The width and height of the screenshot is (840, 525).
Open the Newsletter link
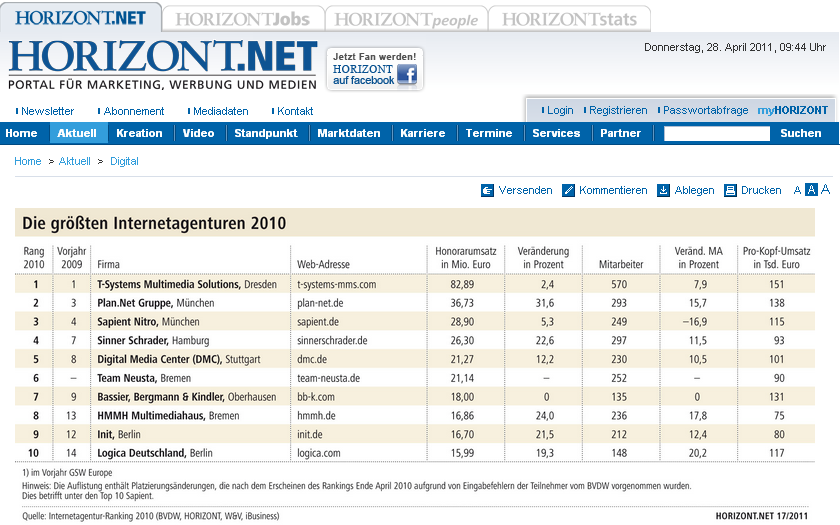coord(47,111)
